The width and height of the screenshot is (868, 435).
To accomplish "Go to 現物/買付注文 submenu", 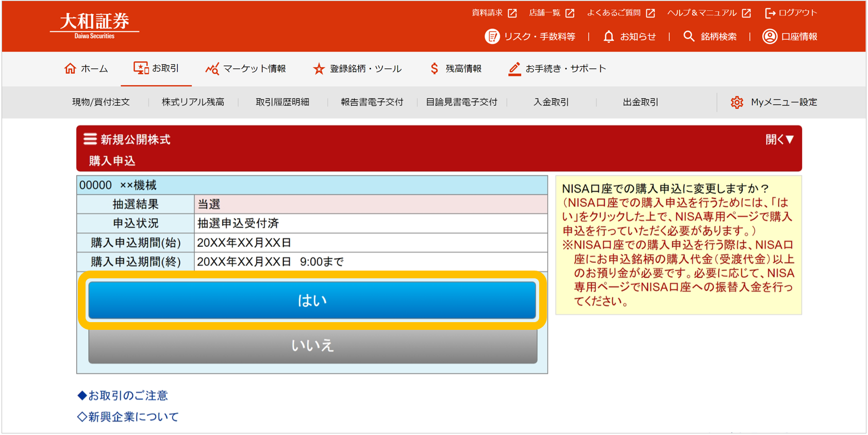I will [x=101, y=103].
